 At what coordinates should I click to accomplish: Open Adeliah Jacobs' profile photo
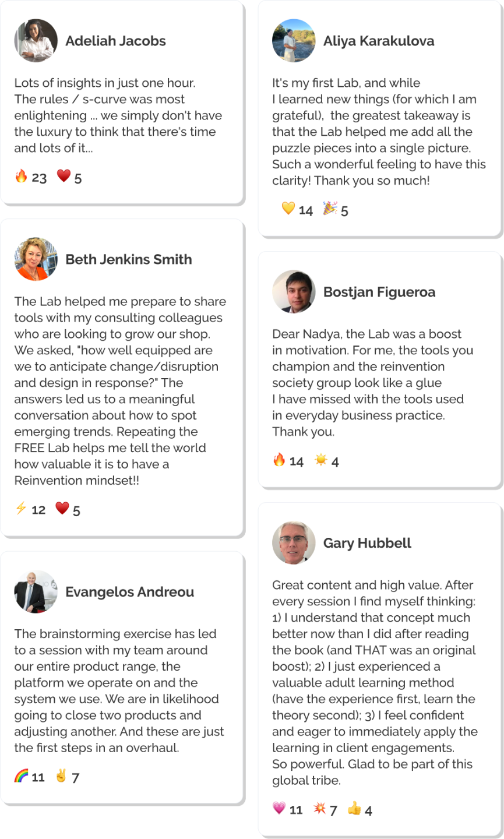click(36, 41)
